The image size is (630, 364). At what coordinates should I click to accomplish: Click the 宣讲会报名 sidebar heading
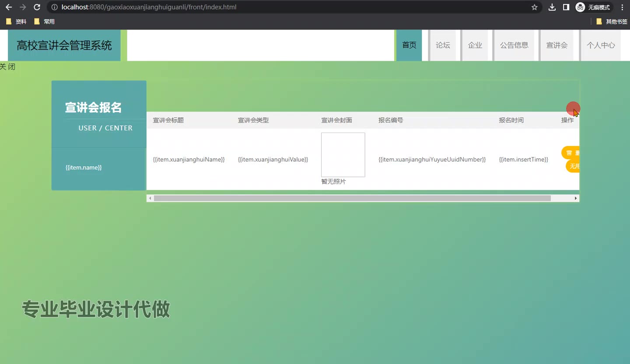tap(93, 108)
